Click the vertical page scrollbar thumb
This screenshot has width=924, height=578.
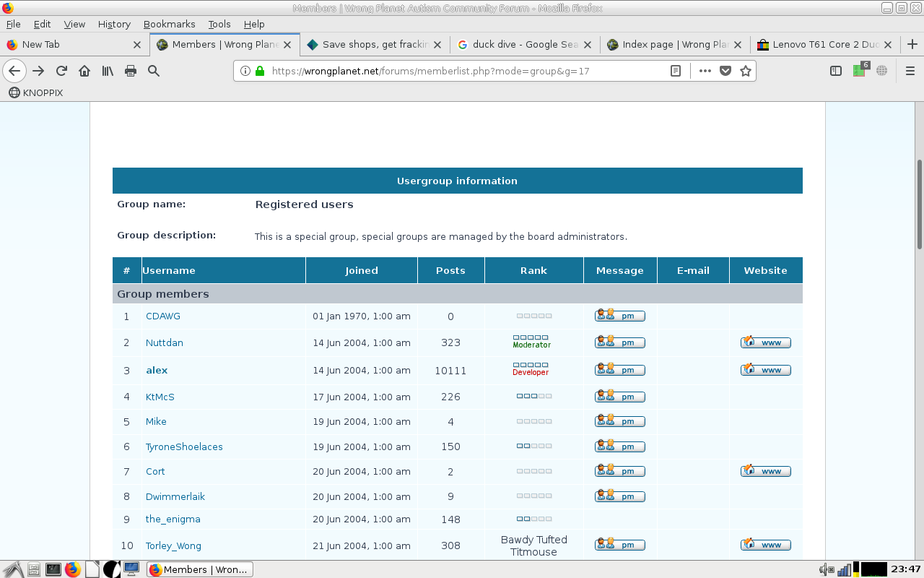pos(919,204)
